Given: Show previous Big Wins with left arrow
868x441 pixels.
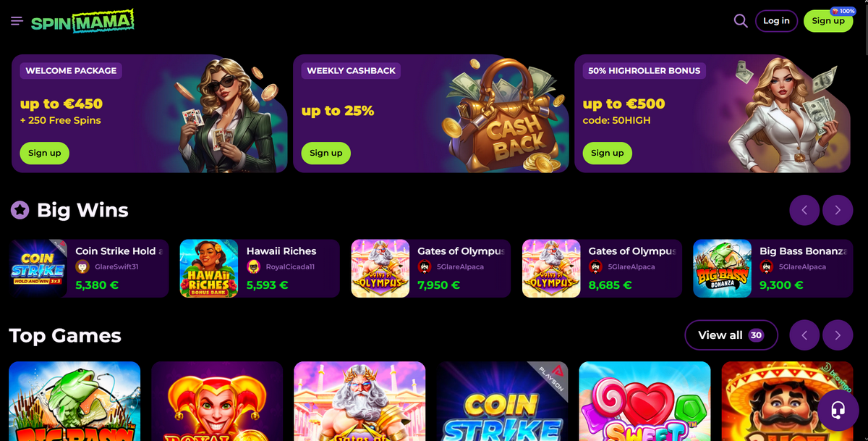Looking at the screenshot, I should [x=804, y=210].
